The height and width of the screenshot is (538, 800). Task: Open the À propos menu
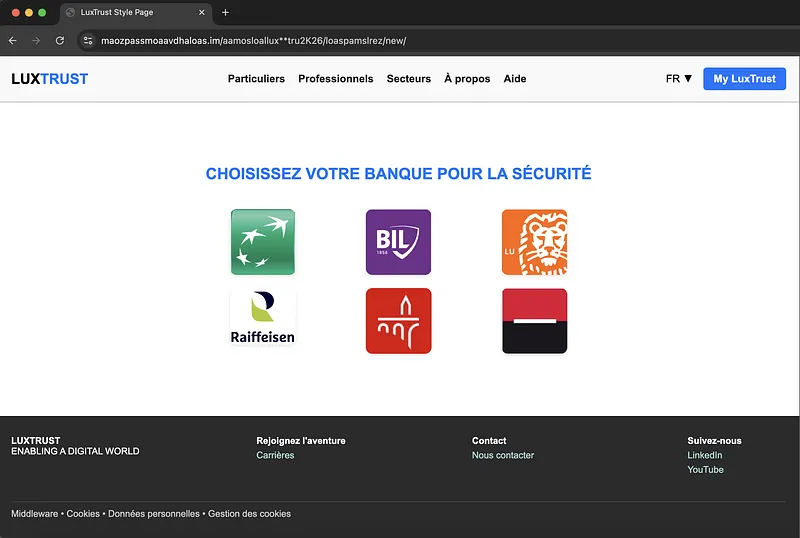(467, 79)
